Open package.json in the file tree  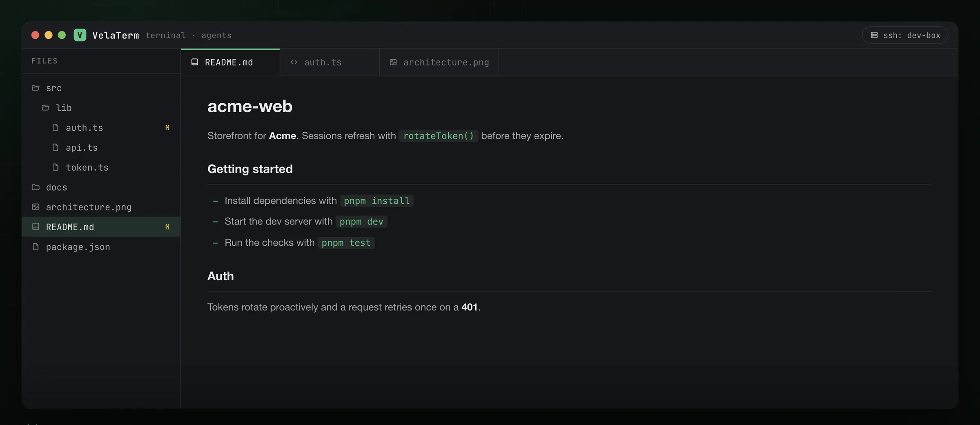(101, 247)
